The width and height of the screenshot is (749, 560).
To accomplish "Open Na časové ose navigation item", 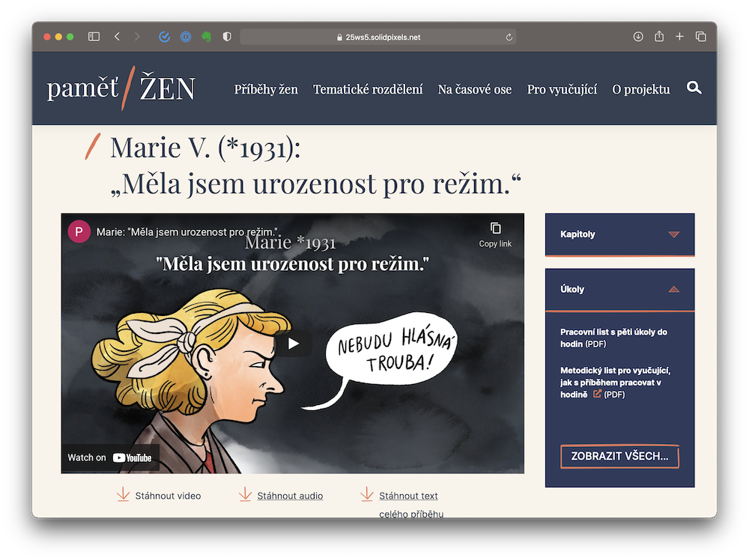I will [475, 89].
